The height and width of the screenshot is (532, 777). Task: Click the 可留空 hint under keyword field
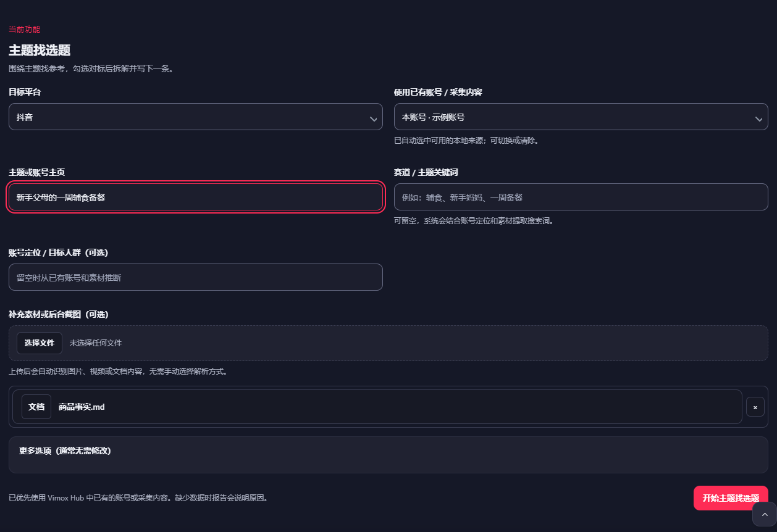474,221
